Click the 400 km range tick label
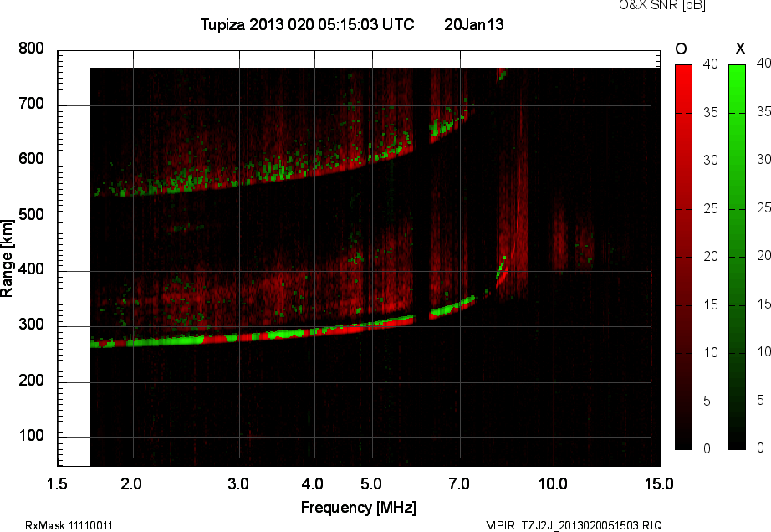 [x=31, y=269]
